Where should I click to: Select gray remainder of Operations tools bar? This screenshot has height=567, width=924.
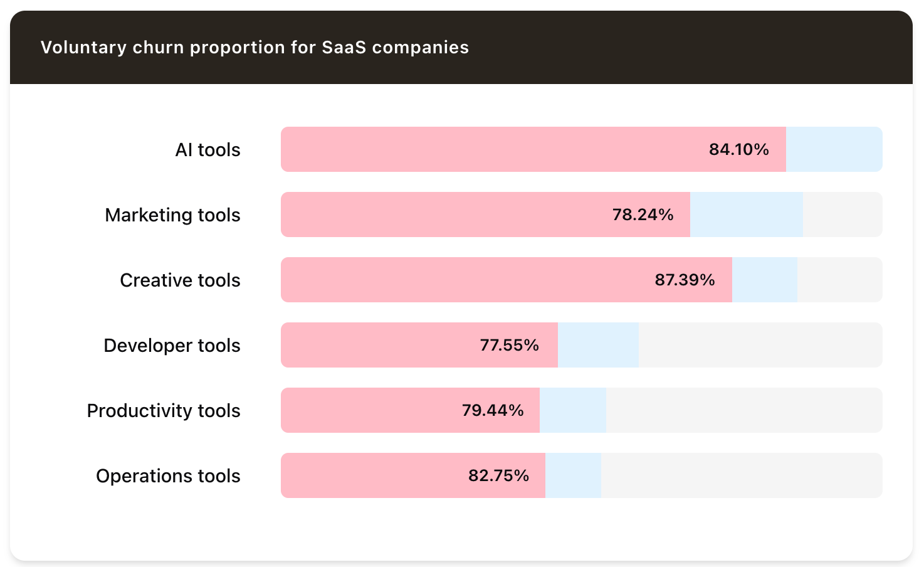[741, 476]
